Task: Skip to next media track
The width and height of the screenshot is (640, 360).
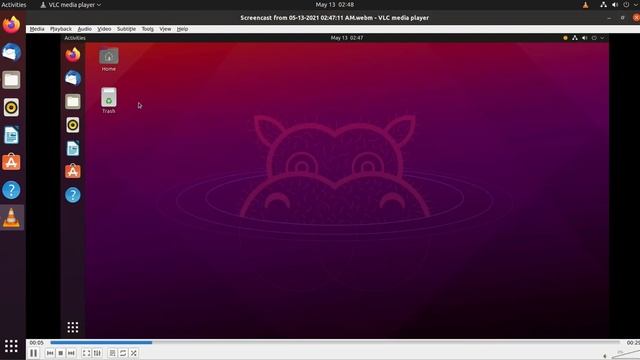Action: click(x=71, y=353)
